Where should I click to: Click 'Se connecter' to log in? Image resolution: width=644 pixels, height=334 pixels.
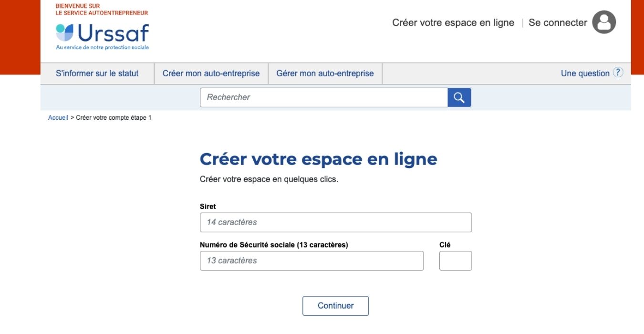click(x=557, y=22)
